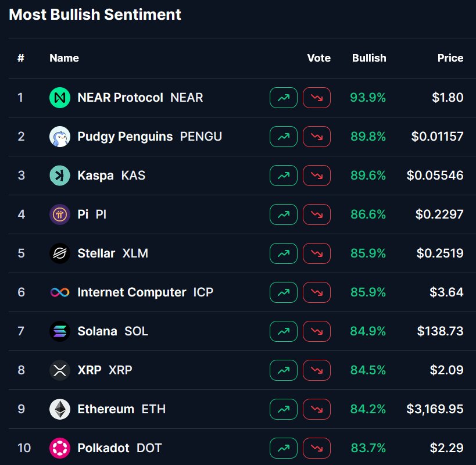Screen dimensions: 476x465
Task: Click the Name column header
Action: point(64,58)
